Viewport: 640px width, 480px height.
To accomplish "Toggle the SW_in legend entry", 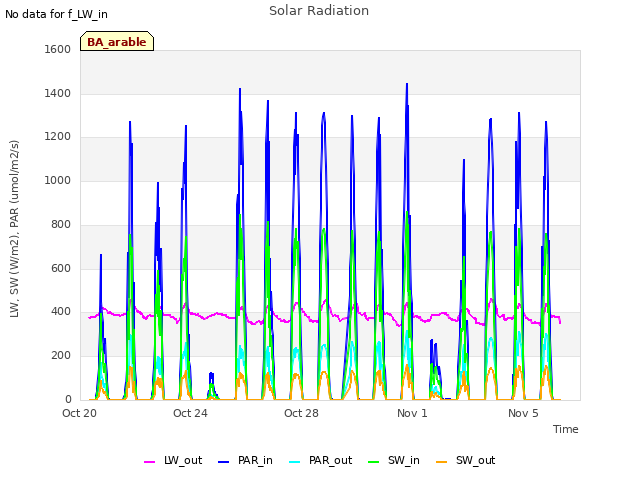I will pos(394,461).
